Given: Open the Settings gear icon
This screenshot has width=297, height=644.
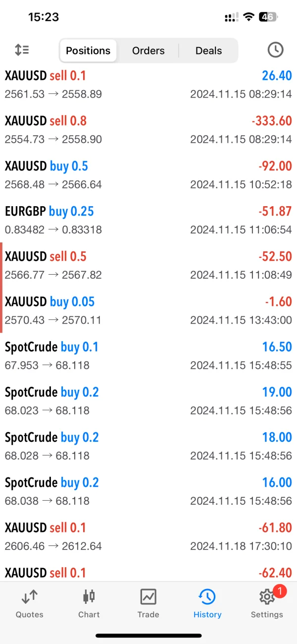Looking at the screenshot, I should [x=266, y=597].
